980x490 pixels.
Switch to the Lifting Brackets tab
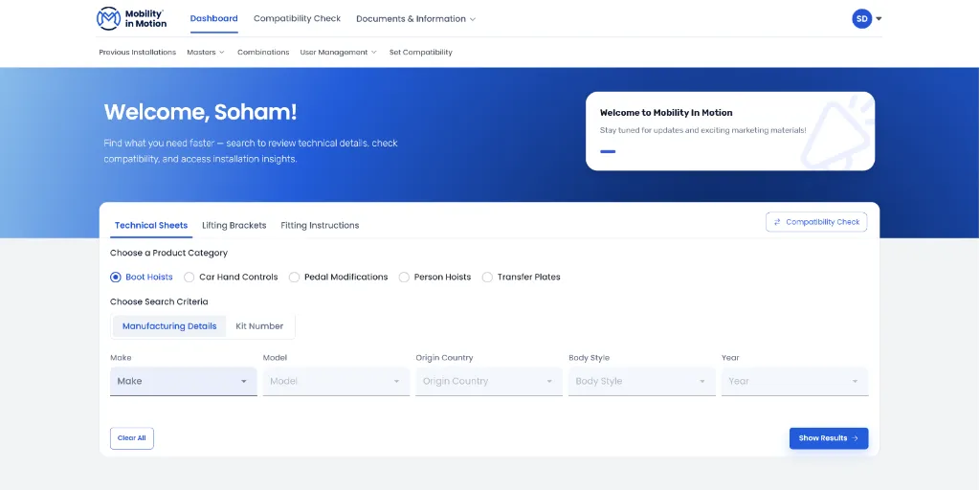[234, 226]
